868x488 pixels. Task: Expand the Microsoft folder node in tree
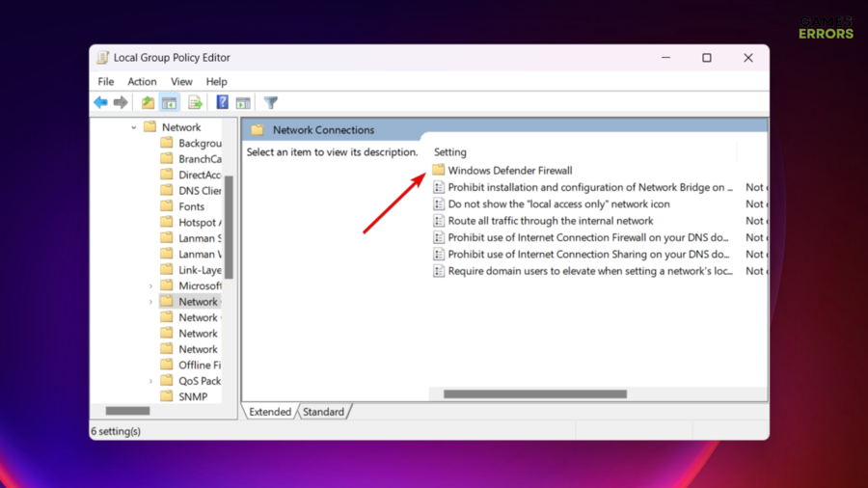click(x=150, y=286)
